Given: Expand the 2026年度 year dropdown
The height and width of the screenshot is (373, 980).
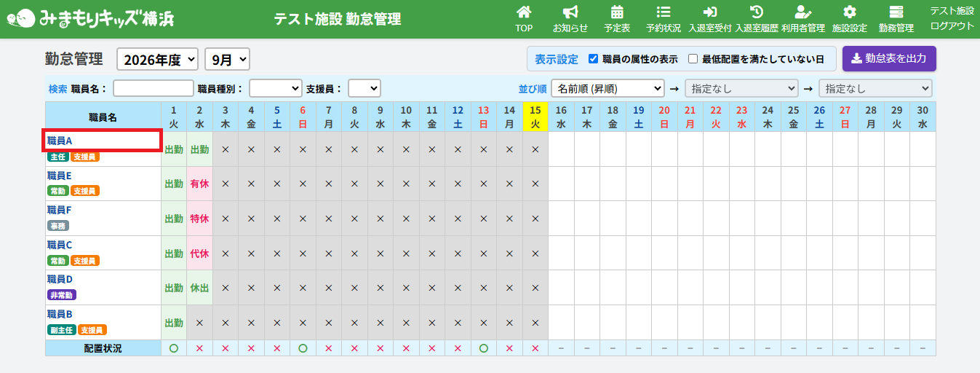Looking at the screenshot, I should (157, 59).
